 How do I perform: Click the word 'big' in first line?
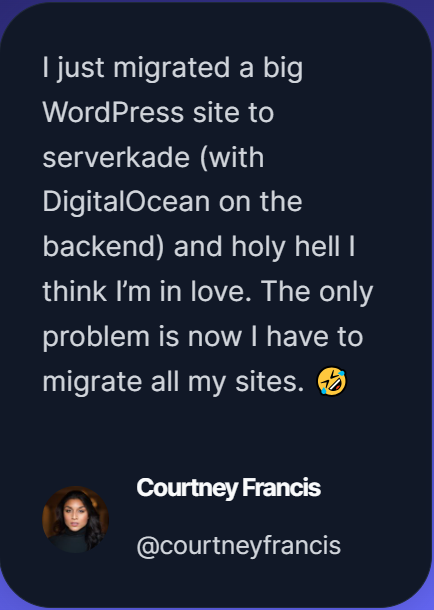[x=283, y=68]
